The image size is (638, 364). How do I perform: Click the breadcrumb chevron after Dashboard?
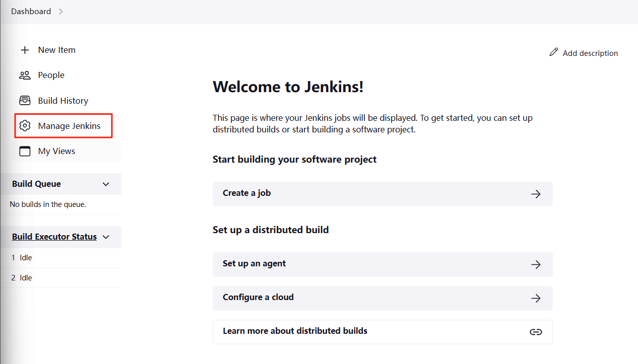tap(60, 12)
